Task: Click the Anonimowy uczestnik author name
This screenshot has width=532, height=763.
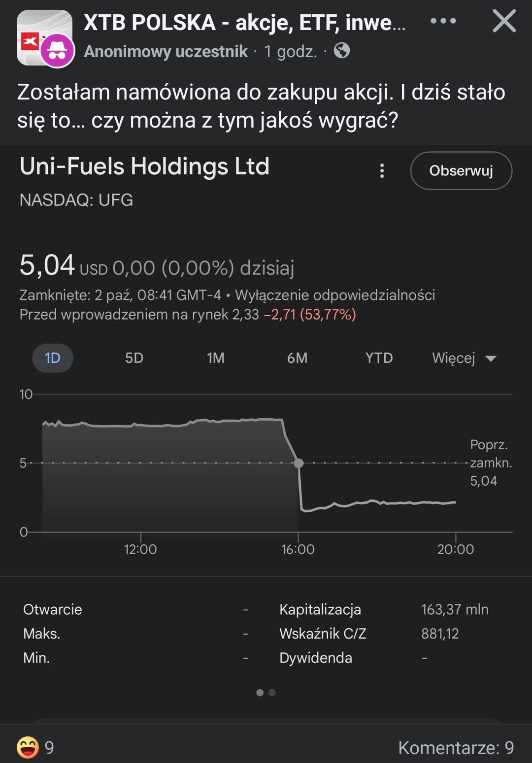Action: [166, 51]
